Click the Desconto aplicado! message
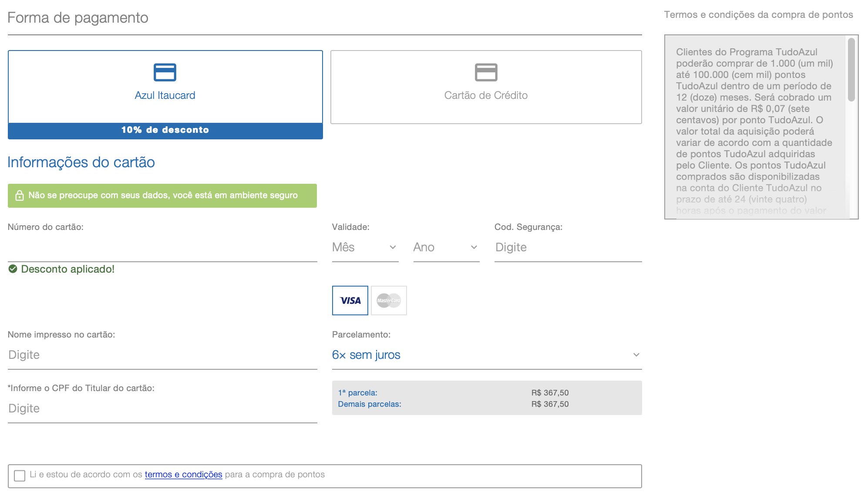Image resolution: width=868 pixels, height=493 pixels. (x=67, y=269)
